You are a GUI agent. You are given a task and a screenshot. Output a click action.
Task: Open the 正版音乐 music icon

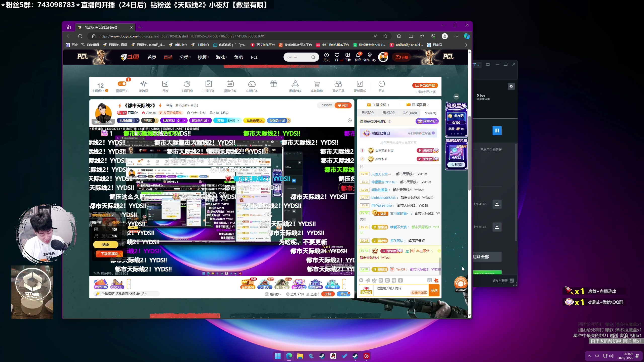360,84
